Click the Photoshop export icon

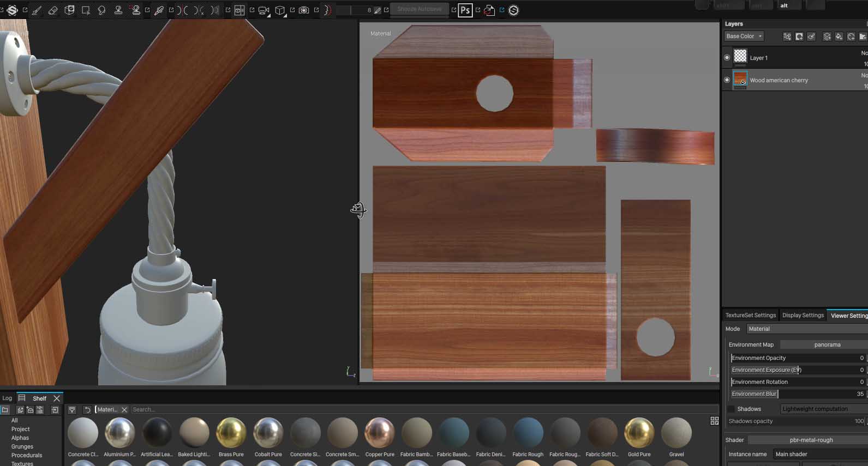(x=465, y=10)
